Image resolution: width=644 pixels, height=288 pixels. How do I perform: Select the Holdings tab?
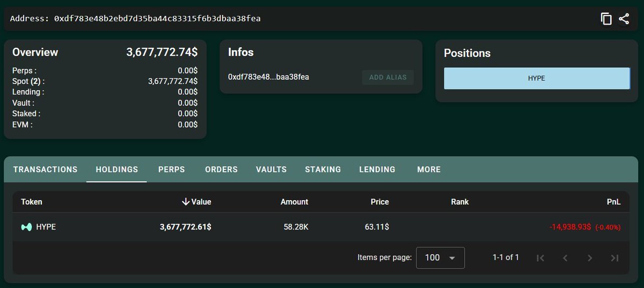117,169
